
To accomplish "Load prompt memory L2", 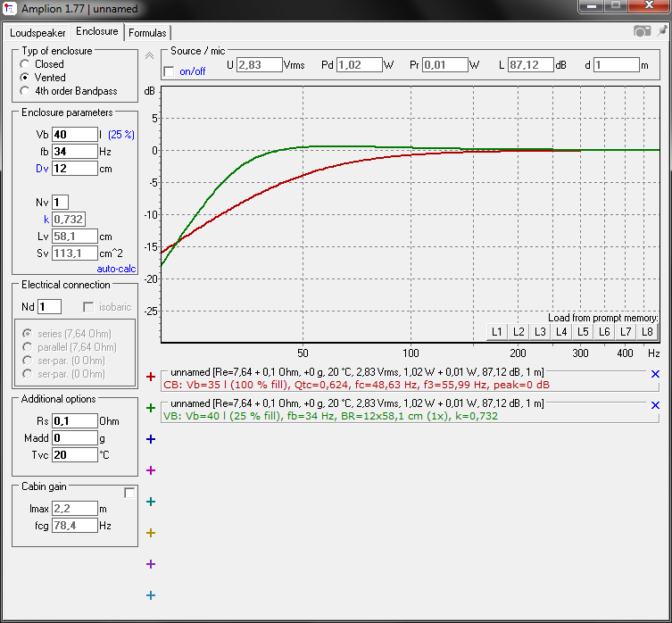I will tap(519, 332).
